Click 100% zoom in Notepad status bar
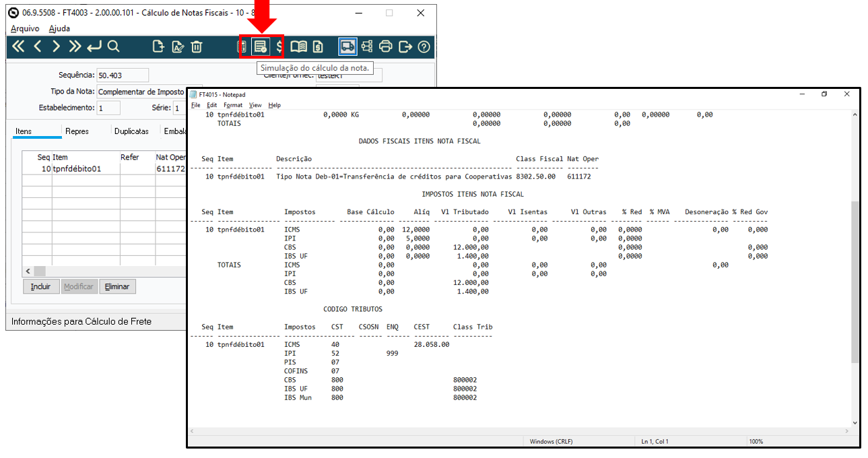 [756, 441]
